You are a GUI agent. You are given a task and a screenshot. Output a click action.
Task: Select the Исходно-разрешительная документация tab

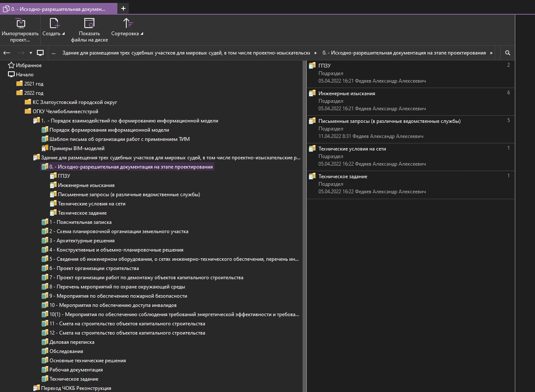tap(59, 8)
